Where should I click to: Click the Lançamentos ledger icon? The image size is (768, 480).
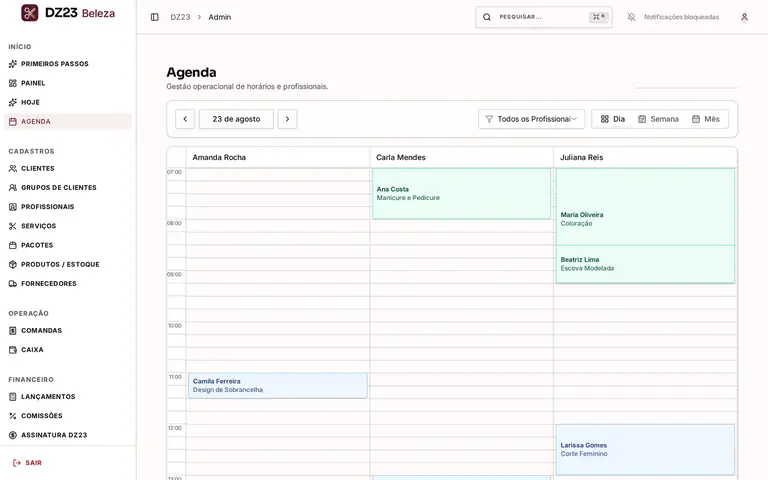13,397
